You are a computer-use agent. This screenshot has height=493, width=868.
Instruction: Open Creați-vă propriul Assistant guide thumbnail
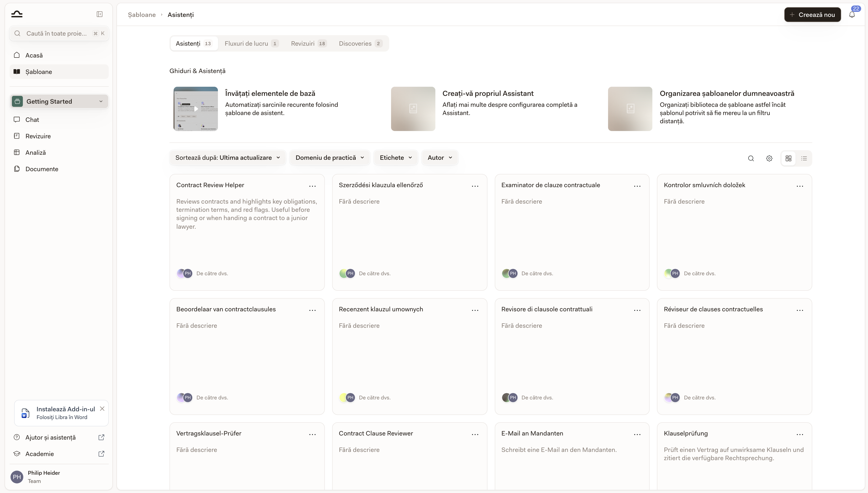[x=413, y=109]
